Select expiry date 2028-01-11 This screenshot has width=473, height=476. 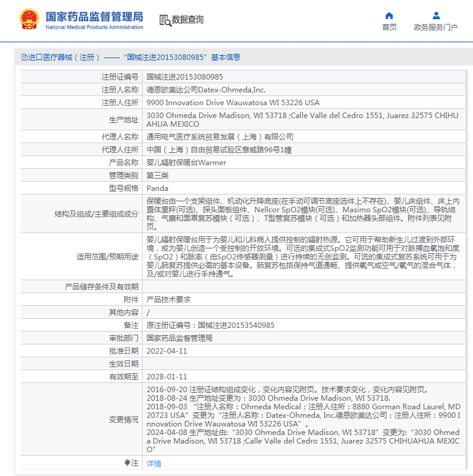pos(166,377)
